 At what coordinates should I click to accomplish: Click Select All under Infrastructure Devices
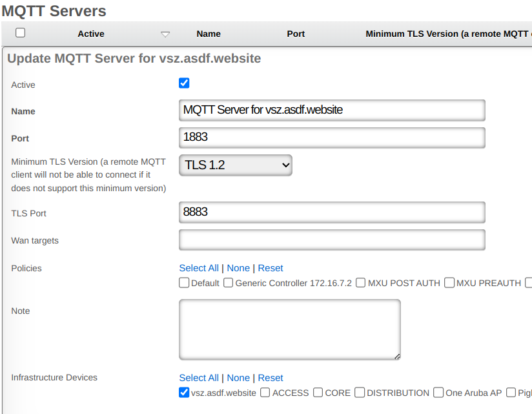click(x=199, y=378)
